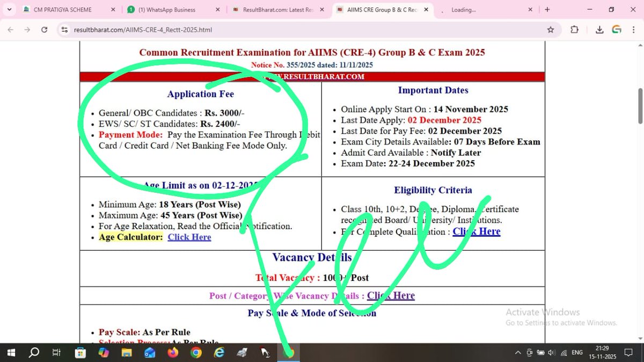Open a new browser tab
Viewport: 644px width, 362px height.
[547, 10]
